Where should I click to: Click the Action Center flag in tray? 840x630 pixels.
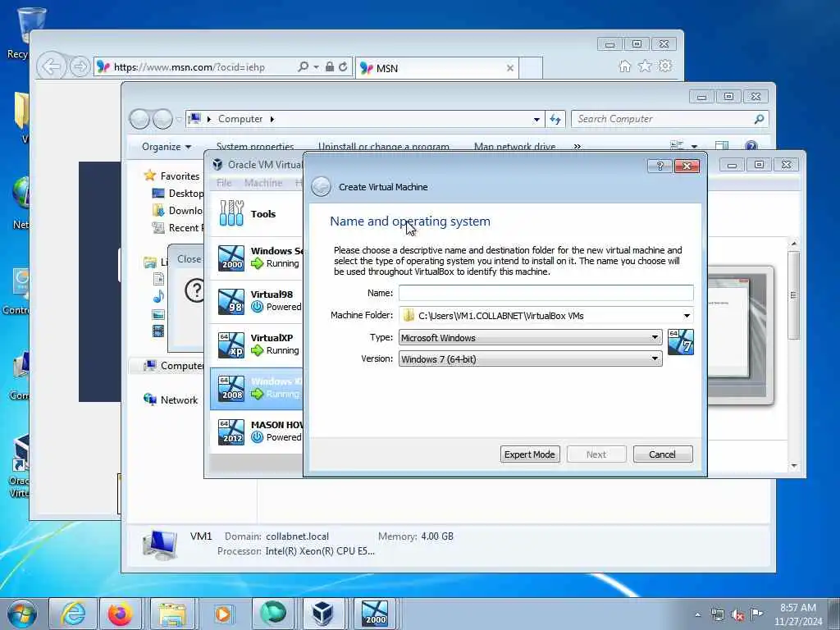[x=756, y=614]
